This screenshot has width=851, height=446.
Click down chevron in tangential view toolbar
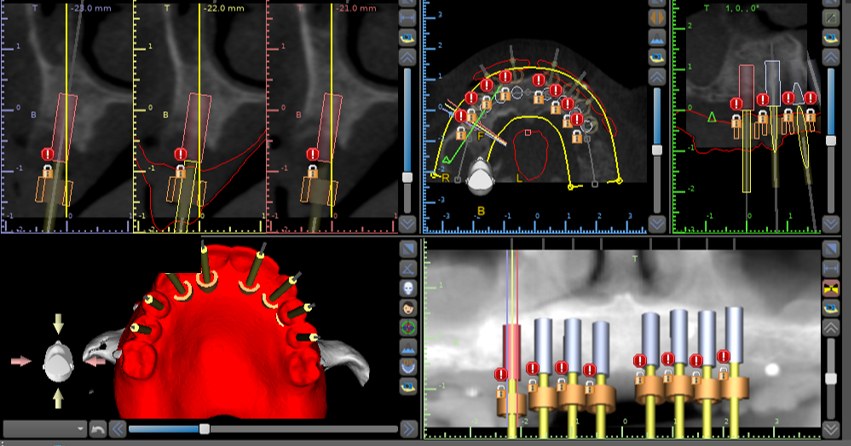point(831,224)
